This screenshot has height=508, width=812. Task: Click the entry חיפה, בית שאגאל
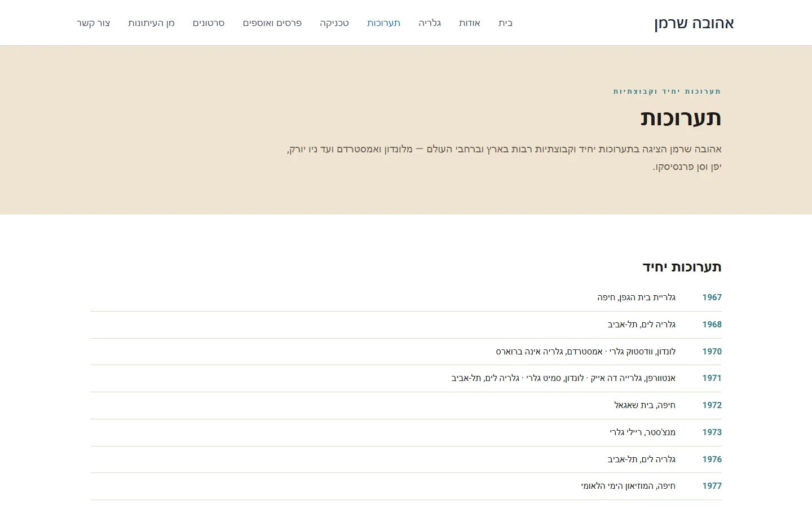coord(645,405)
